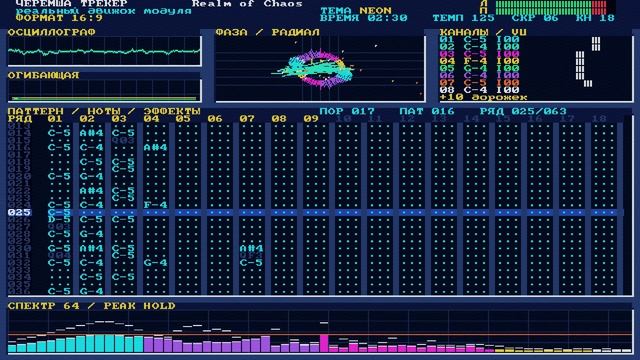Click the КН 18 channel count
640x360 pixels.
point(596,18)
